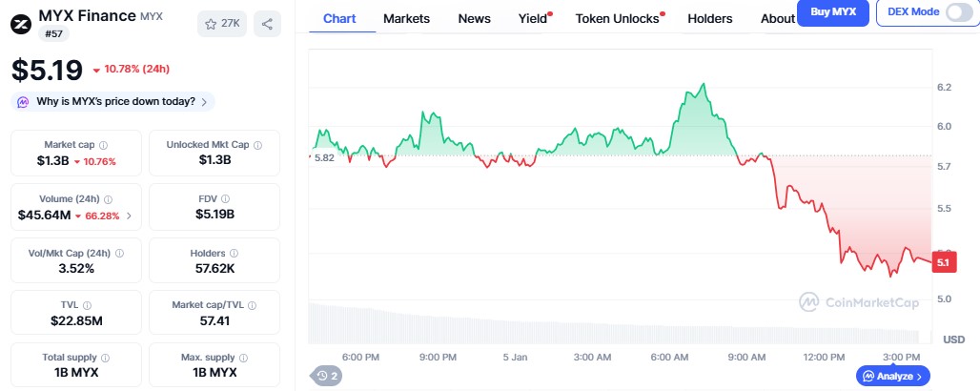
Task: Expand 'Why is MYX's price down today?'
Action: click(113, 101)
